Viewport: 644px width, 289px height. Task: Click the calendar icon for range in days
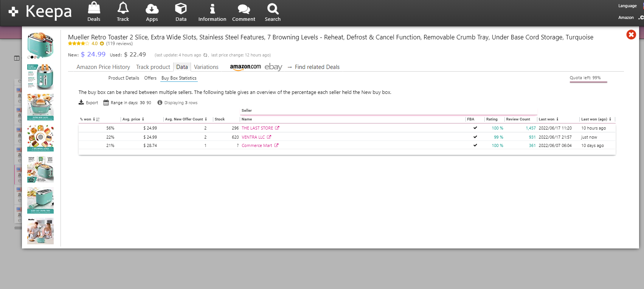pyautogui.click(x=106, y=103)
